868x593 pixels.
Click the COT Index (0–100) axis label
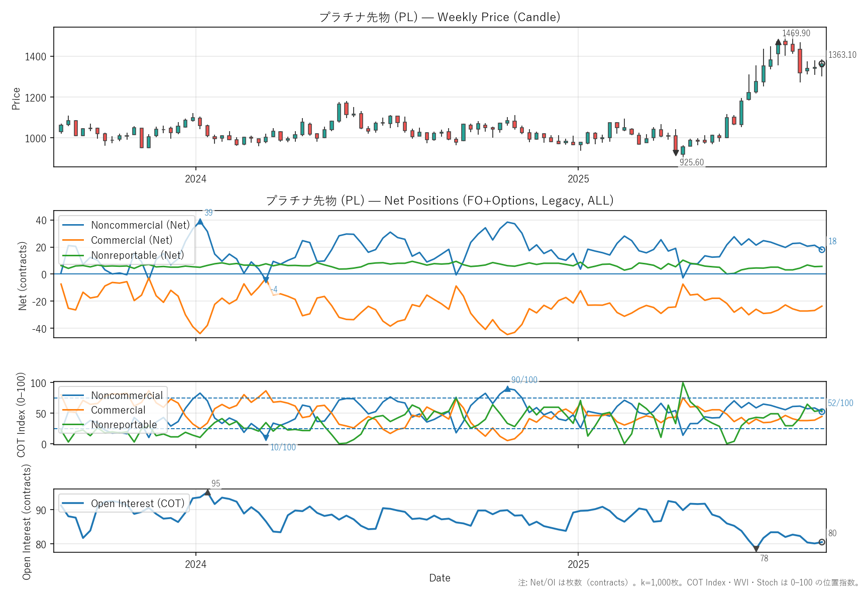click(21, 415)
